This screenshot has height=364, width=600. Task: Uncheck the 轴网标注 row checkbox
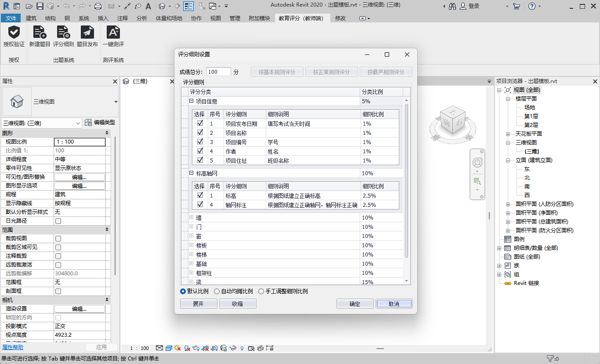coord(200,204)
